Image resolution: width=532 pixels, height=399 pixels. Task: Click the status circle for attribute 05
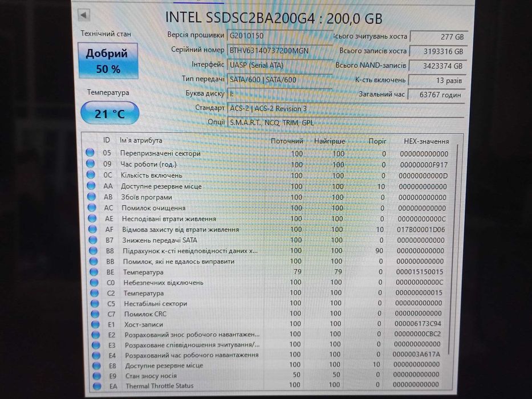click(90, 152)
